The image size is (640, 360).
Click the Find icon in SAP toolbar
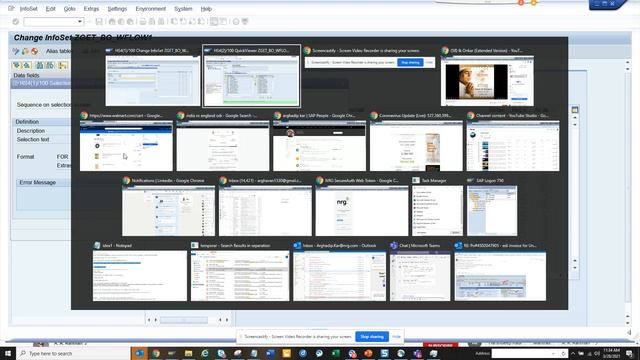click(x=152, y=22)
